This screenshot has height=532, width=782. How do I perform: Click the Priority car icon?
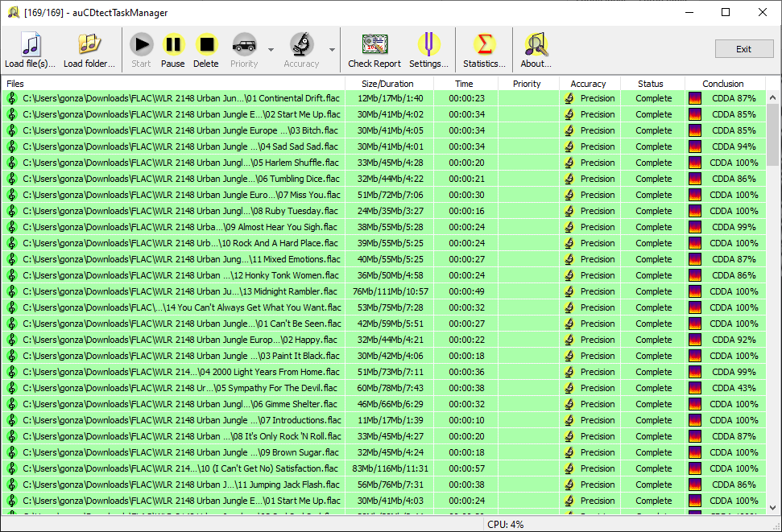point(244,45)
